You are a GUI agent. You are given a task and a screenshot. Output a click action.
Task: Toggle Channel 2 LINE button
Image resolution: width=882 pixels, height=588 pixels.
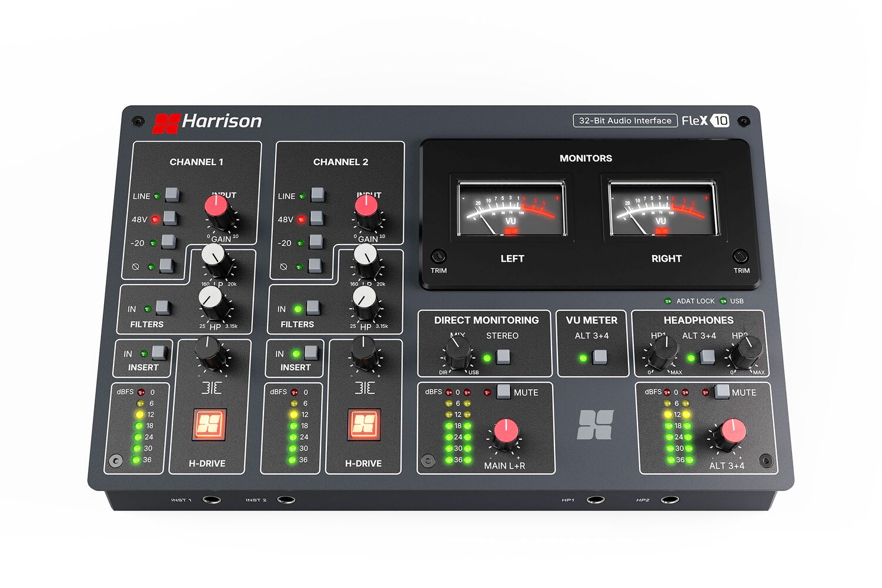[318, 194]
